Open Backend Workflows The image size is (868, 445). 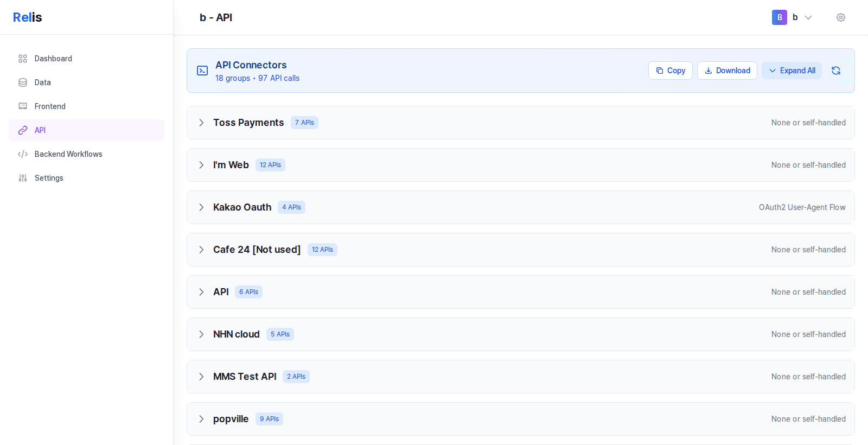[87, 154]
